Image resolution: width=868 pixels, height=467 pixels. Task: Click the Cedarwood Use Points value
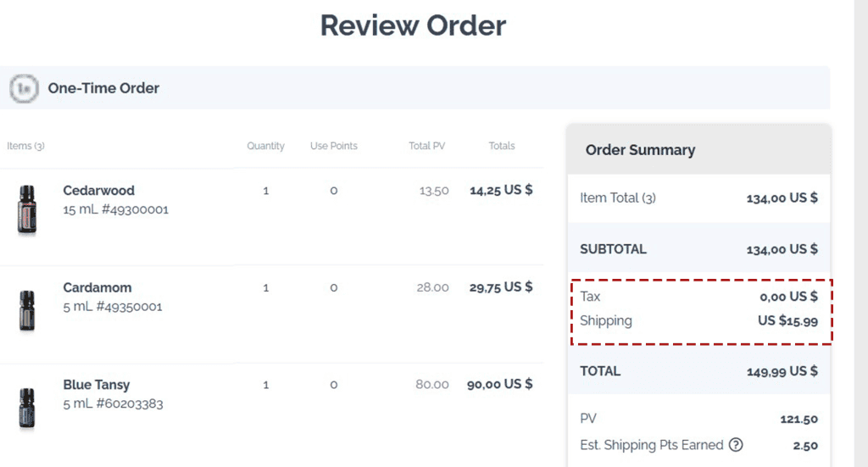pos(333,191)
